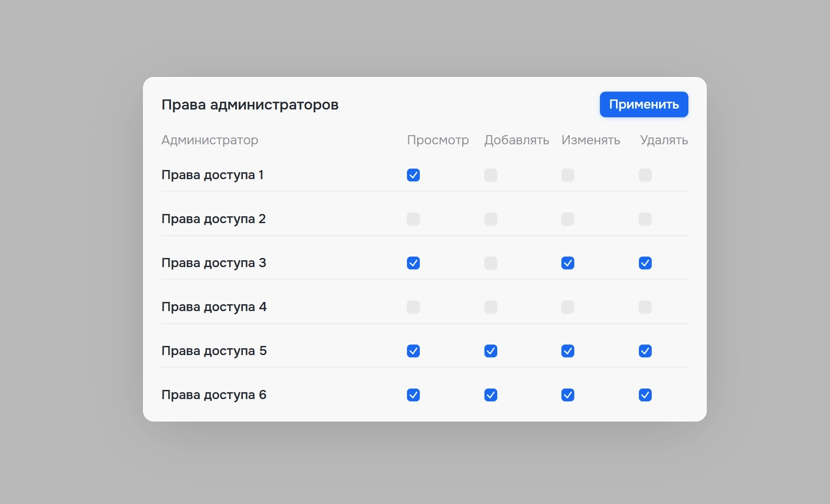This screenshot has width=830, height=504.
Task: Check Изменять for Права доступа 2
Action: 568,219
